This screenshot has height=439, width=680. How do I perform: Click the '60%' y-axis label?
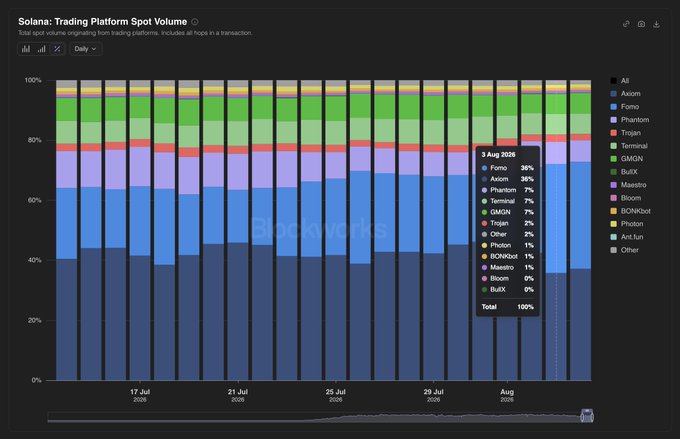tap(35, 200)
